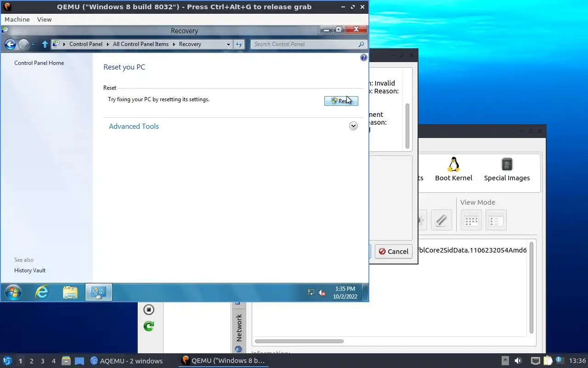Image resolution: width=588 pixels, height=368 pixels.
Task: Click the Windows Start orb
Action: (13, 292)
